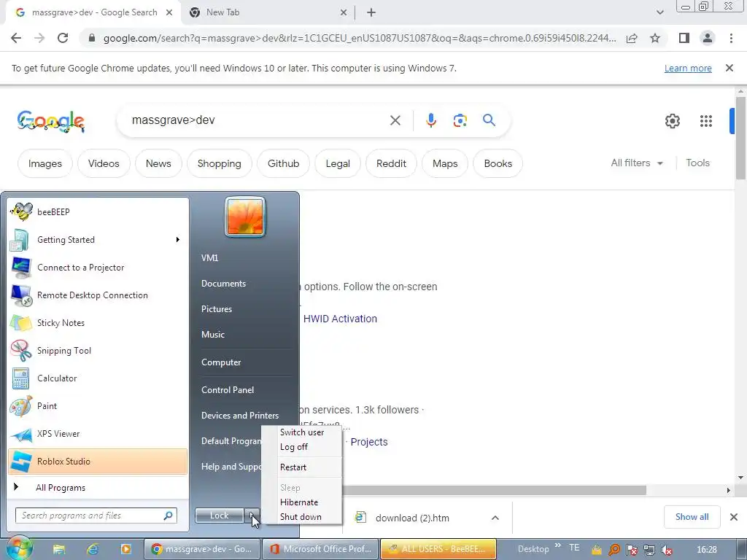Image resolution: width=747 pixels, height=560 pixels.
Task: Select Log off in power menu
Action: (302, 447)
